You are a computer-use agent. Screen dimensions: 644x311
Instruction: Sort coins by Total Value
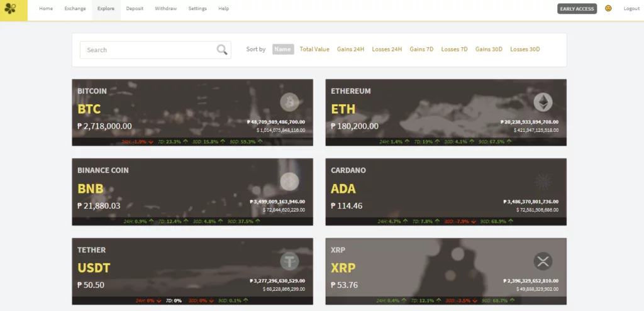(314, 49)
